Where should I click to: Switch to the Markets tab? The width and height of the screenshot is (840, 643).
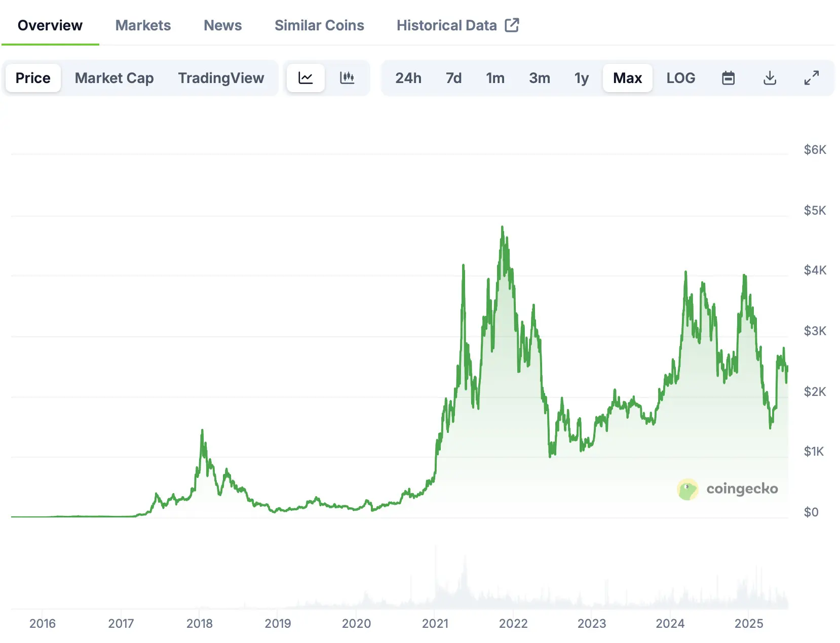click(x=143, y=25)
